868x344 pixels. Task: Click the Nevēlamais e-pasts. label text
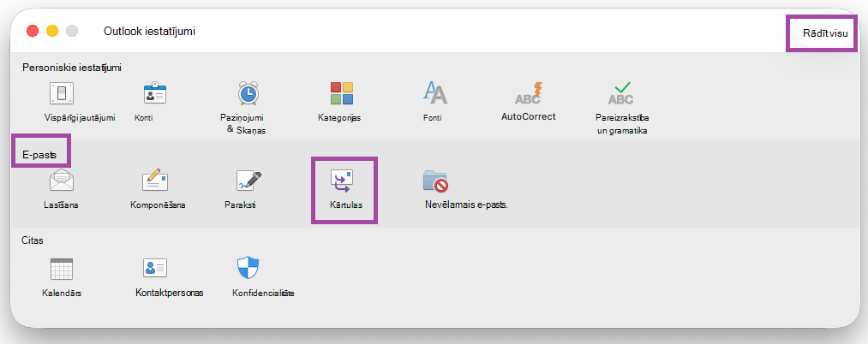[x=465, y=205]
